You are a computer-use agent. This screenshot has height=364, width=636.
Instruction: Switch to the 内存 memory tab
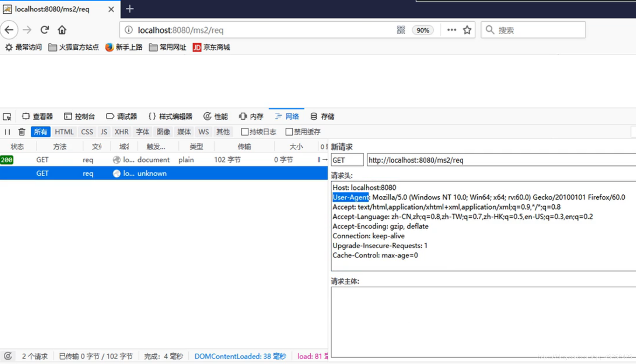[251, 116]
